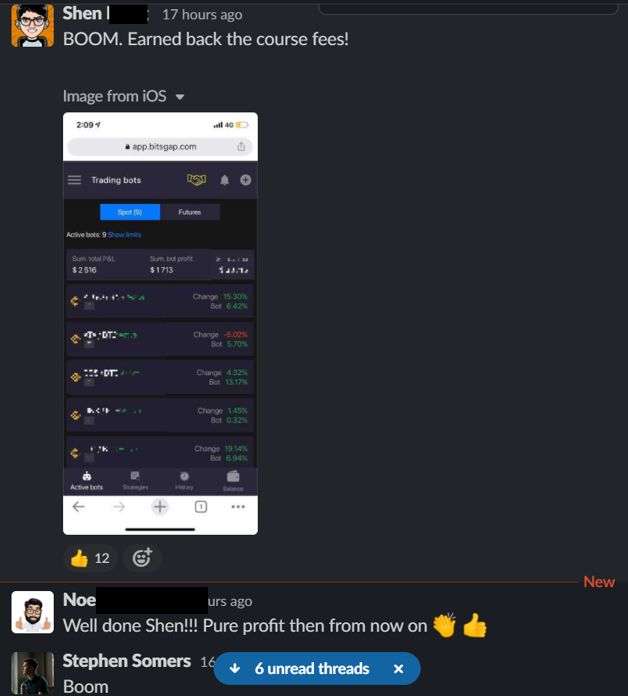Jump to 6 unread threads
The width and height of the screenshot is (628, 696).
tap(312, 668)
